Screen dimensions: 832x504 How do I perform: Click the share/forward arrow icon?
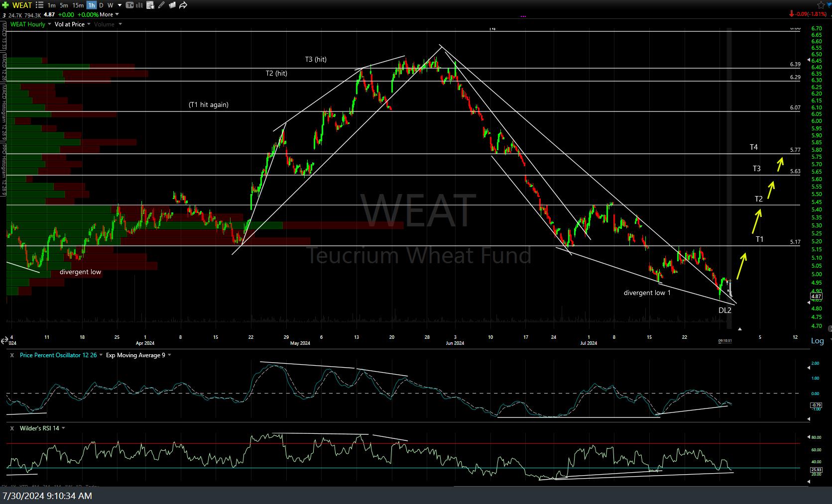182,5
